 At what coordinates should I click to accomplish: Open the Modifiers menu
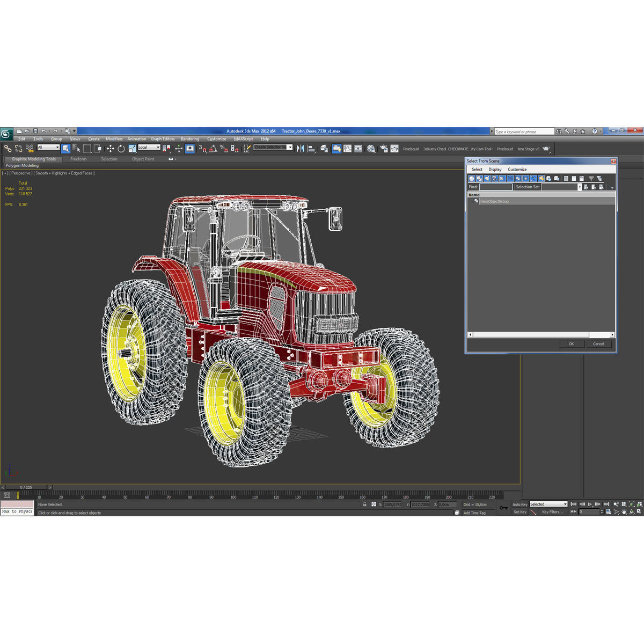point(114,139)
